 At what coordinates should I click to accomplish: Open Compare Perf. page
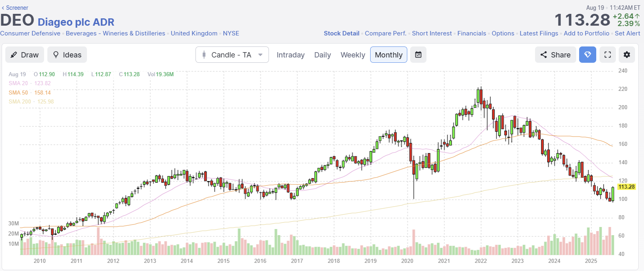click(x=386, y=33)
